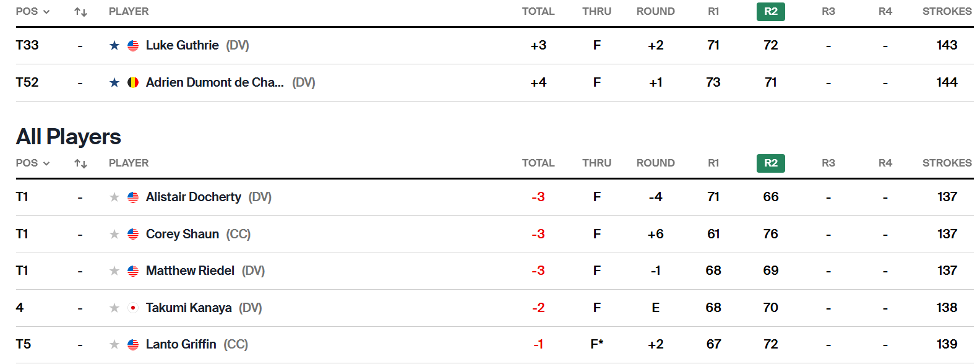
Task: Click the star icon beside Matthew Riedel
Action: tap(114, 271)
